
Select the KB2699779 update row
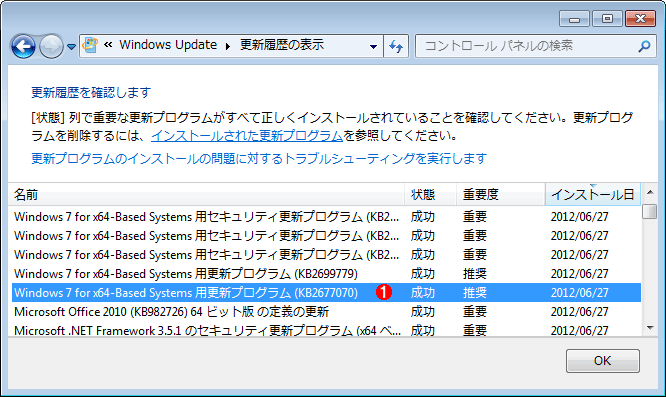(326, 273)
